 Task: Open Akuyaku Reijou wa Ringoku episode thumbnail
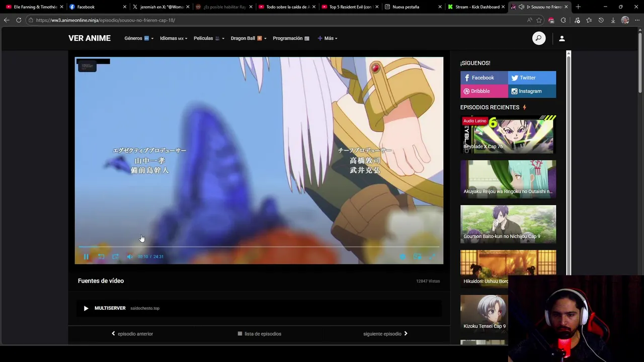click(508, 179)
